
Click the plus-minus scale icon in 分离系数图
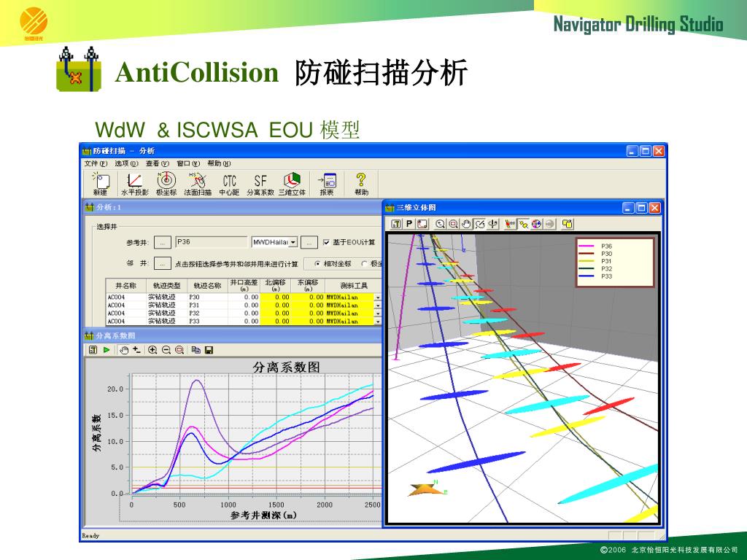pos(137,350)
